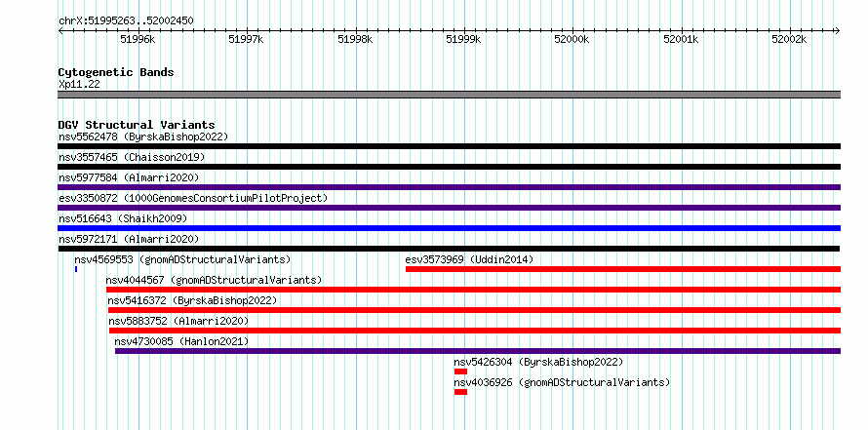Select the gray Xp11.22 cytogenetic band bar
The image size is (868, 430).
(449, 95)
